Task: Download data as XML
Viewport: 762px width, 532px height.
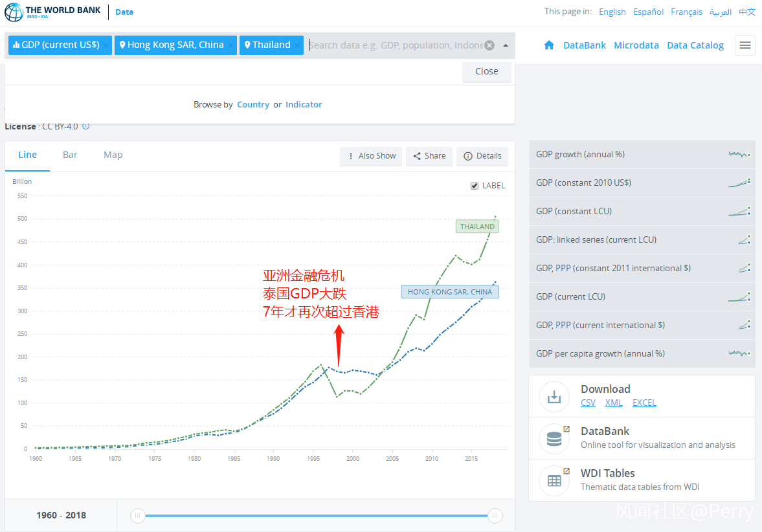Action: point(614,403)
